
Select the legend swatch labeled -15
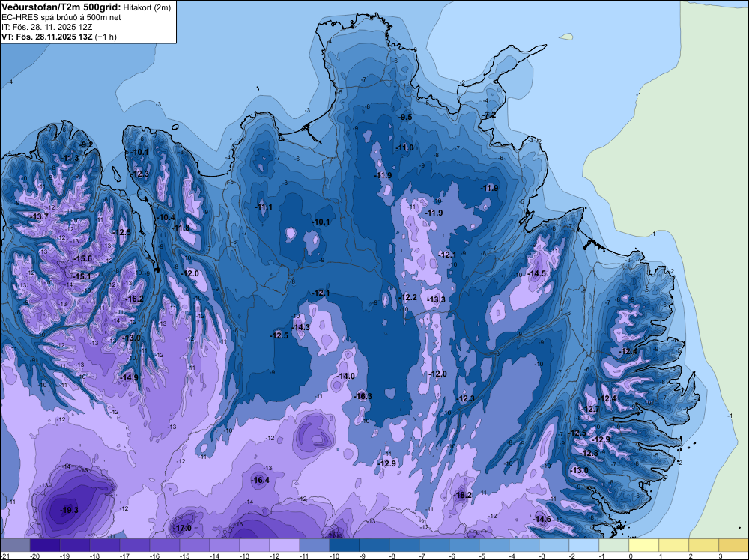195,545
